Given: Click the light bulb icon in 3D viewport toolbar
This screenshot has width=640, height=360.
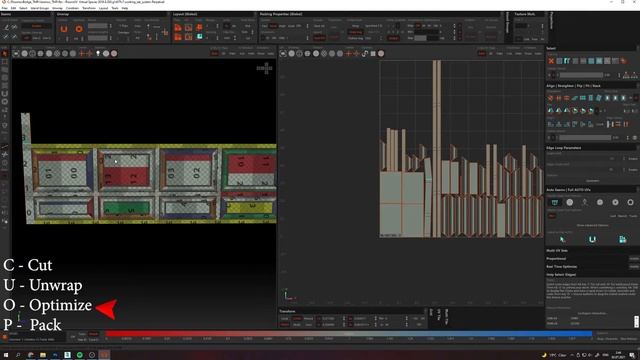Looking at the screenshot, I should point(98,53).
